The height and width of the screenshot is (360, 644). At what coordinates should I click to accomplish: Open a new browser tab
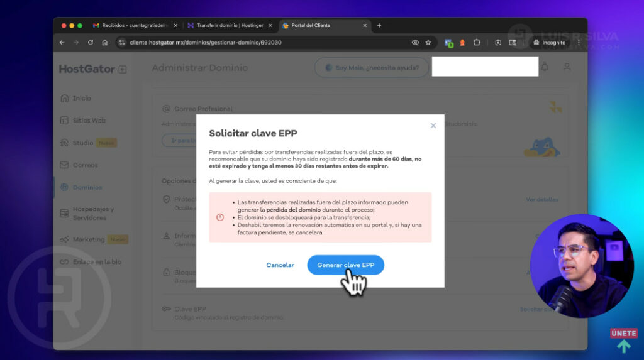point(379,26)
